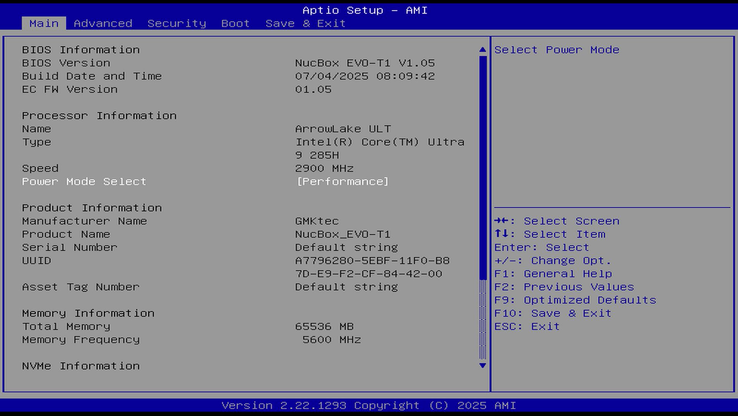Click the Asset Tag Number label
Image resolution: width=738 pixels, height=416 pixels.
[80, 287]
